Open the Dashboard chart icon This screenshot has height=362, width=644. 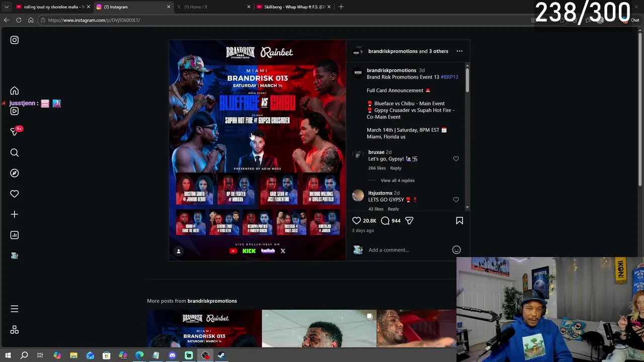[x=15, y=235]
